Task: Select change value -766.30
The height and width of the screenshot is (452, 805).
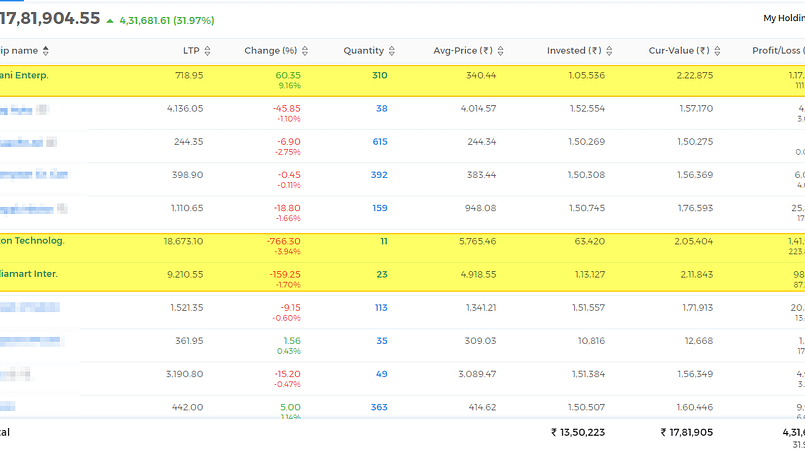Action: [x=284, y=241]
